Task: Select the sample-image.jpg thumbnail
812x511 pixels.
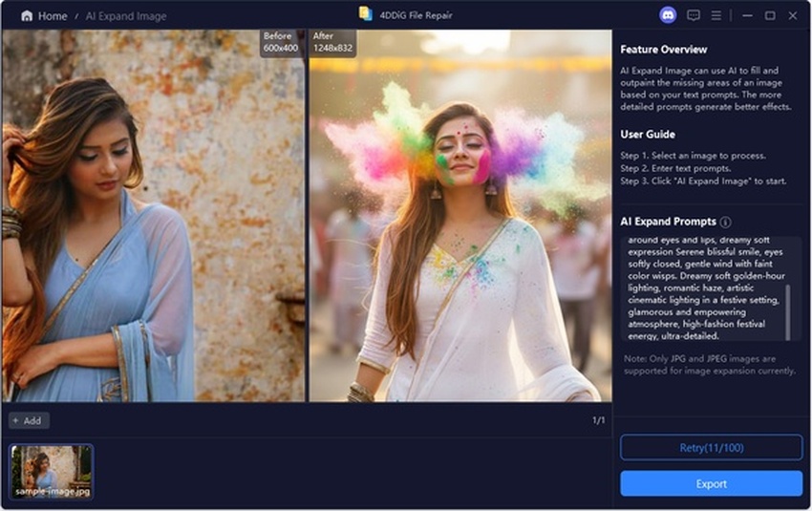Action: coord(52,471)
